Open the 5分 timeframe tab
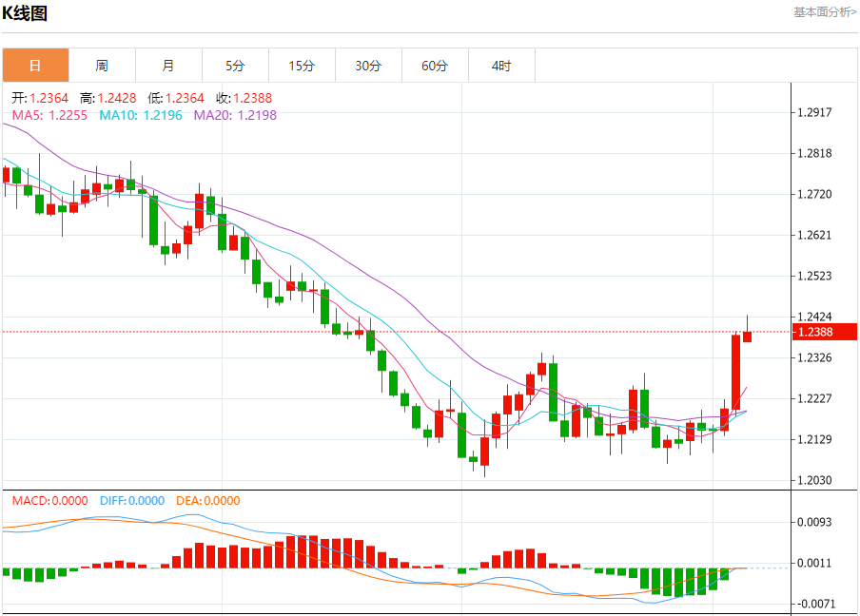This screenshot has width=860, height=616. [x=235, y=66]
